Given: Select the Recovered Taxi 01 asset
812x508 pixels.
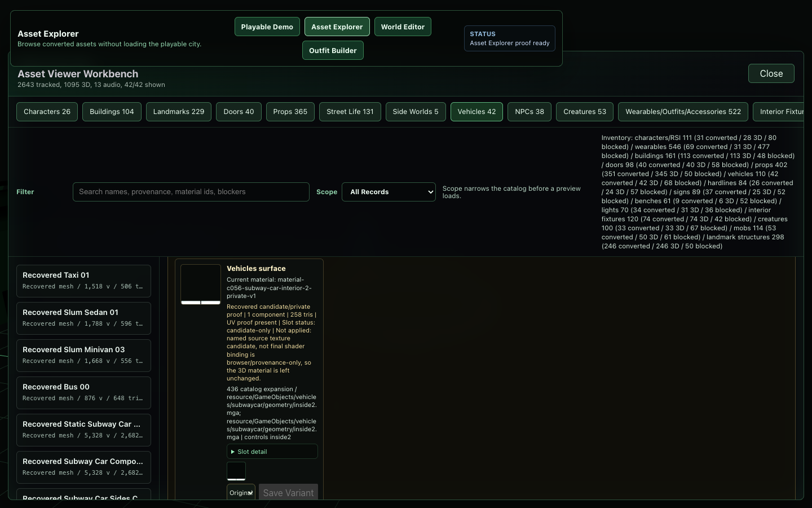Looking at the screenshot, I should [x=83, y=281].
